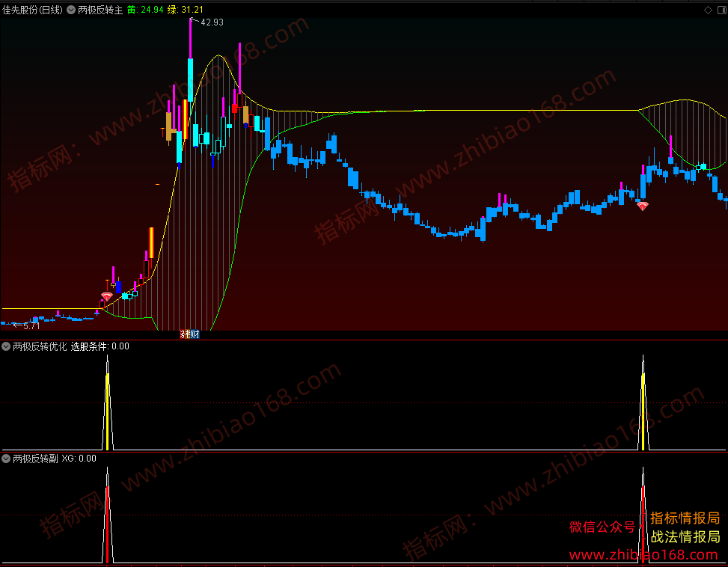Click the red diamond signal marker near the 5.71 low
Image resolution: width=728 pixels, height=567 pixels.
[107, 296]
